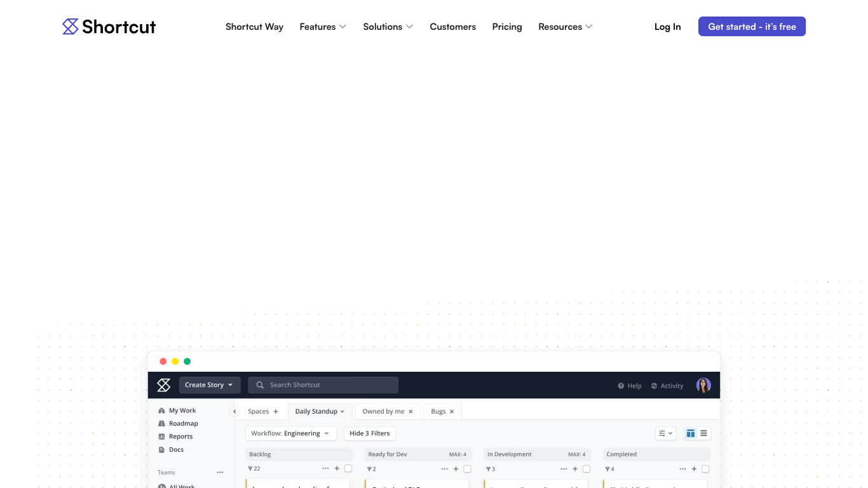Image resolution: width=868 pixels, height=488 pixels.
Task: Open Workflow: Engineering dropdown
Action: pyautogui.click(x=291, y=433)
